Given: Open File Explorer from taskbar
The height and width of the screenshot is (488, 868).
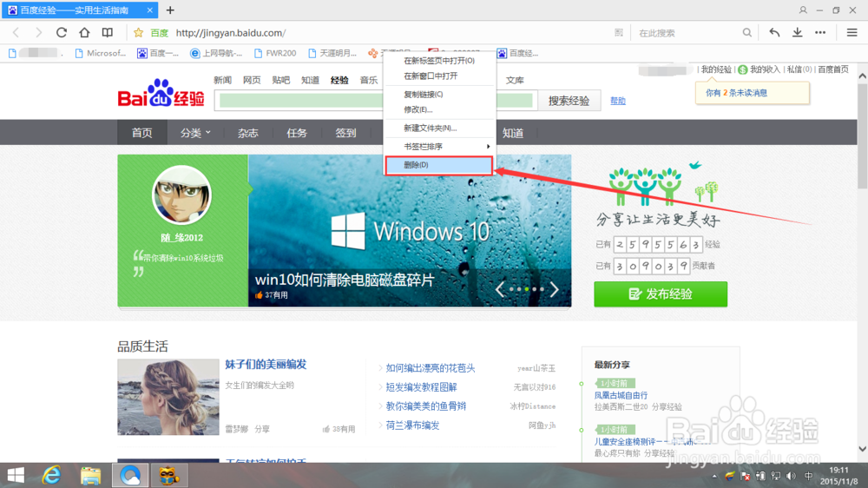Looking at the screenshot, I should tap(91, 475).
